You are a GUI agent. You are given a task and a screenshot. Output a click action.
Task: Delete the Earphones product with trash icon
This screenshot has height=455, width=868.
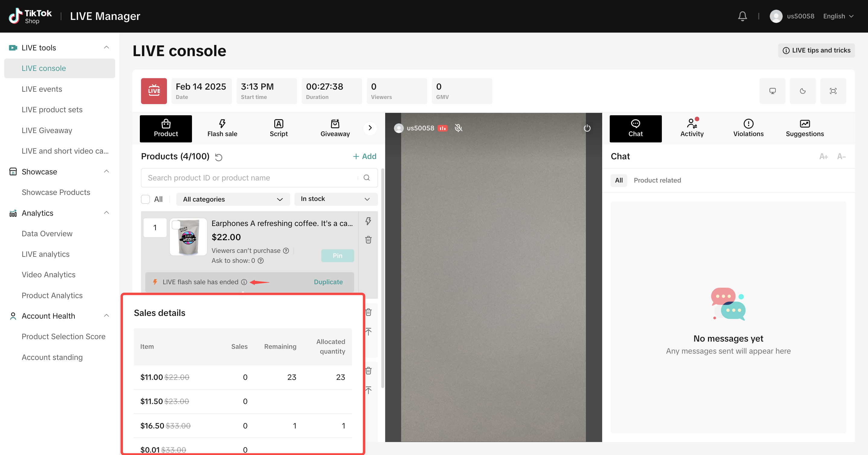[x=368, y=240]
